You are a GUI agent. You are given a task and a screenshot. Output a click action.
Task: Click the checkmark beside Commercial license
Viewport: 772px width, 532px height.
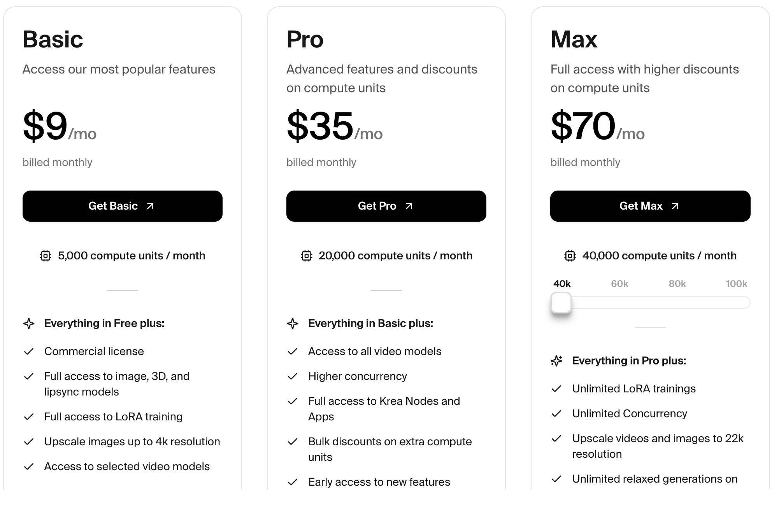(29, 352)
